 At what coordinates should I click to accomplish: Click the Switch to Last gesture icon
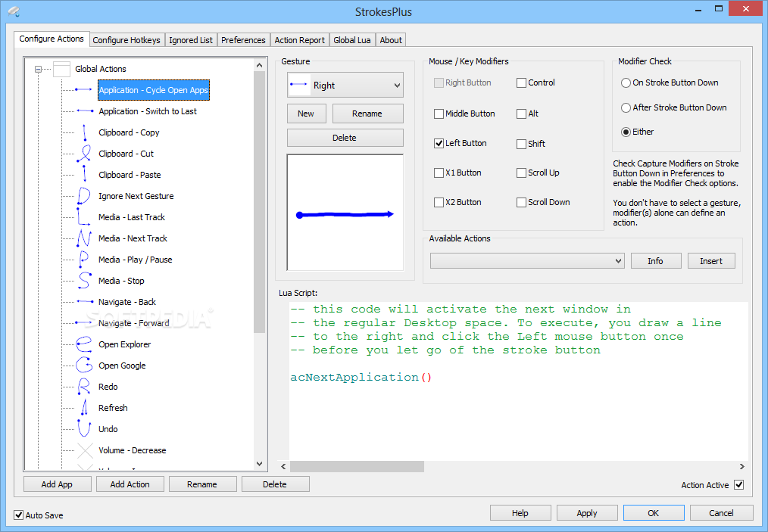pyautogui.click(x=85, y=111)
